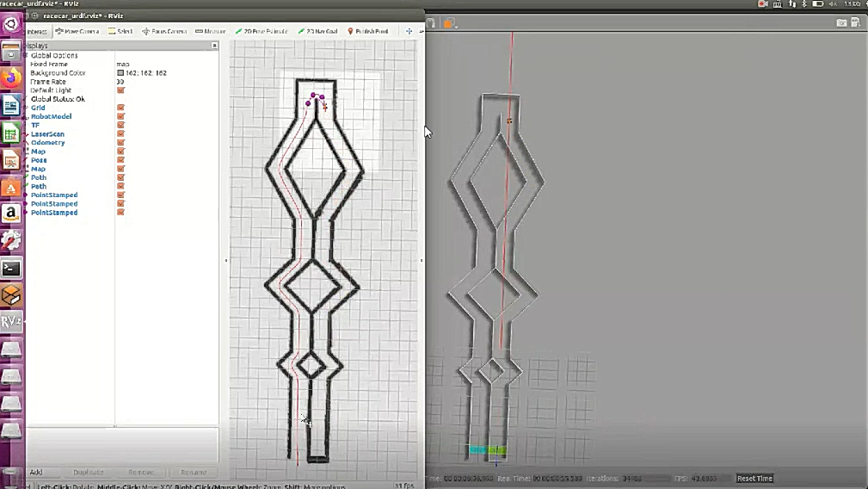Image resolution: width=868 pixels, height=489 pixels.
Task: Open the Terminal from the dock
Action: (11, 268)
